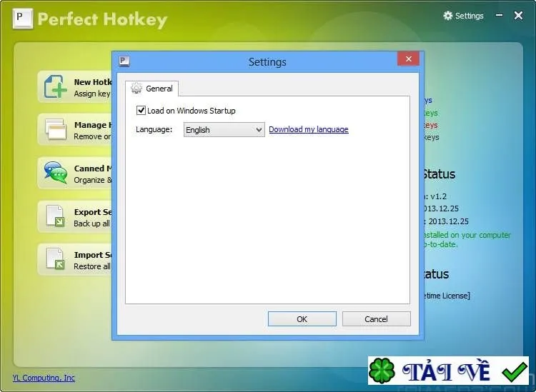Minimize the Perfect Hotkey main window
The height and width of the screenshot is (392, 536).
[500, 15]
